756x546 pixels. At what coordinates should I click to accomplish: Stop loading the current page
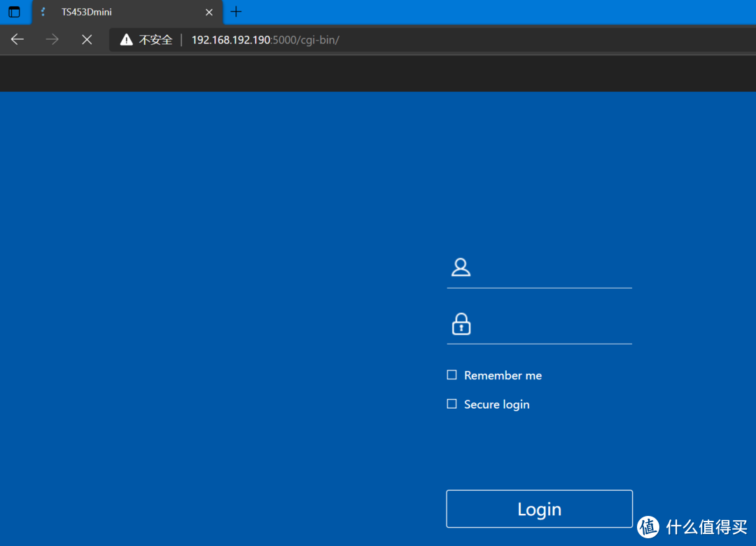tap(87, 39)
